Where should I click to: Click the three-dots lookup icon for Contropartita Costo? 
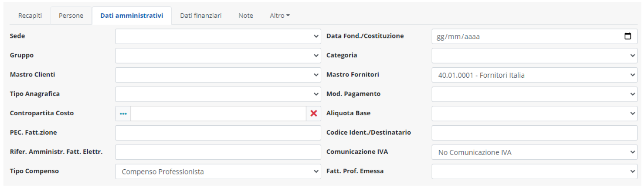pos(123,114)
